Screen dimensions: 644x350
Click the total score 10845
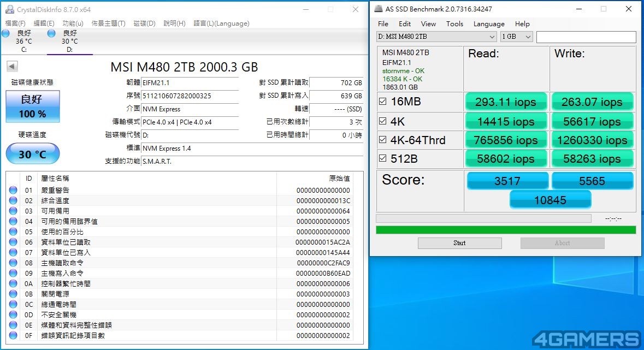click(x=551, y=200)
